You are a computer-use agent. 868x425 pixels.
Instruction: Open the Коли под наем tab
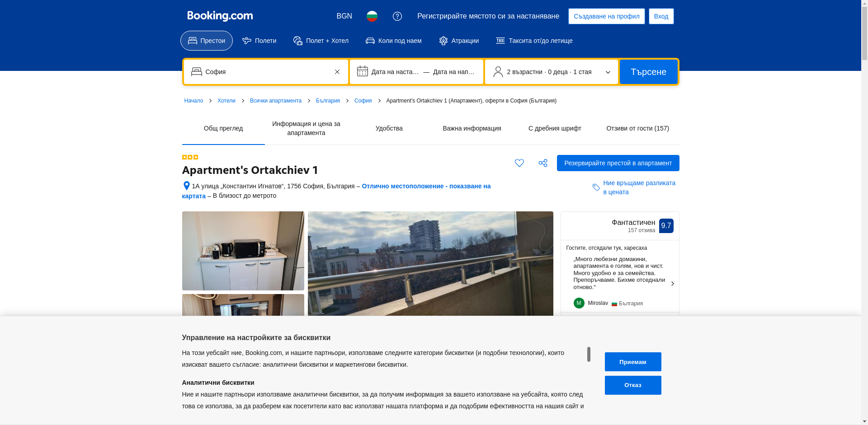393,41
